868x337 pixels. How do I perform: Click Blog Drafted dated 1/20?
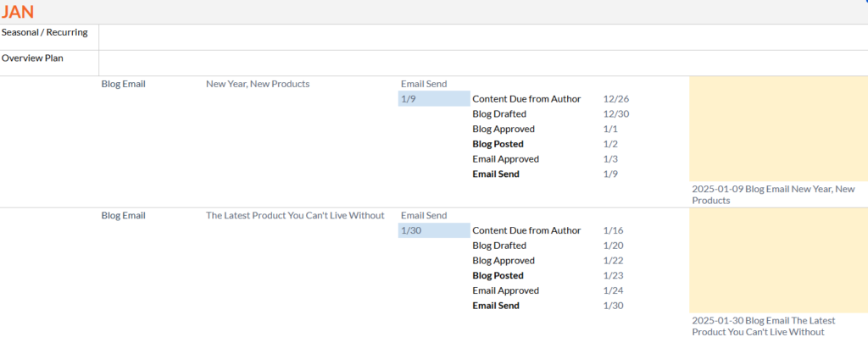(x=499, y=246)
